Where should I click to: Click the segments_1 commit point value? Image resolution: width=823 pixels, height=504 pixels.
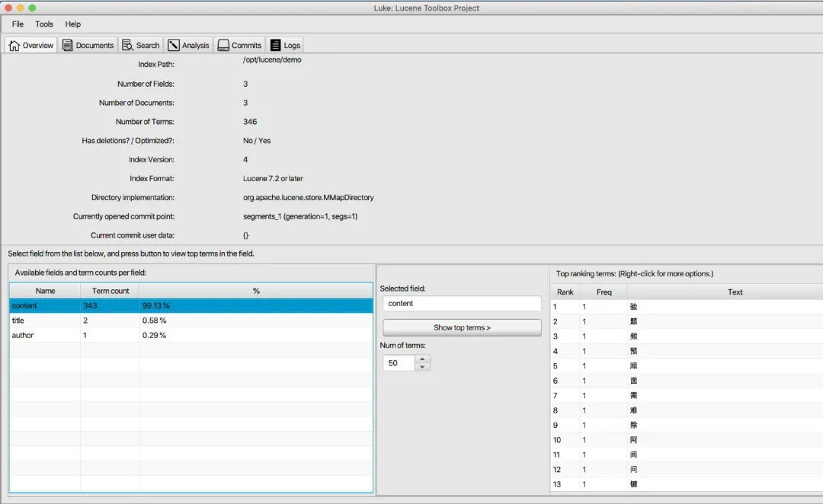(x=300, y=216)
